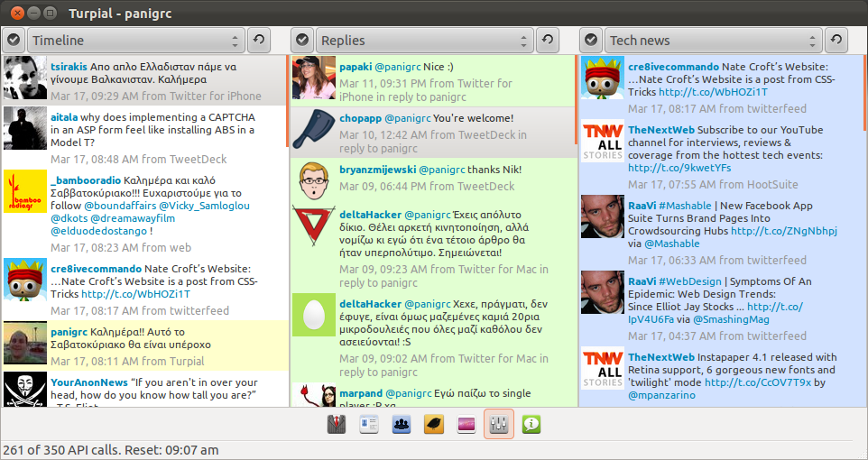868x460 pixels.
Task: Click Tech news column orange scrollbar
Action: tap(865, 92)
